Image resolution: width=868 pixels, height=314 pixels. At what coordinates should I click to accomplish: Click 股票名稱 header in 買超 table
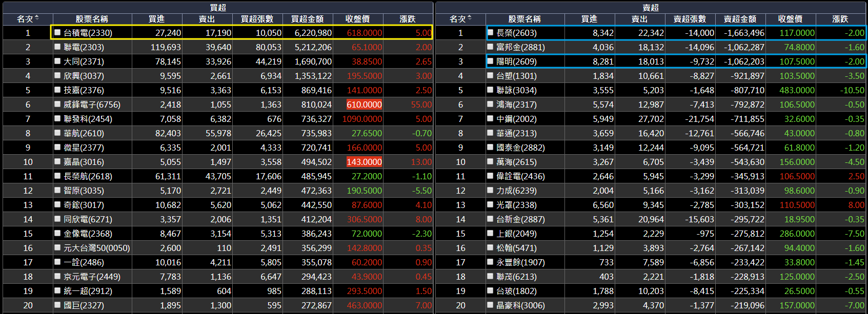[92, 19]
